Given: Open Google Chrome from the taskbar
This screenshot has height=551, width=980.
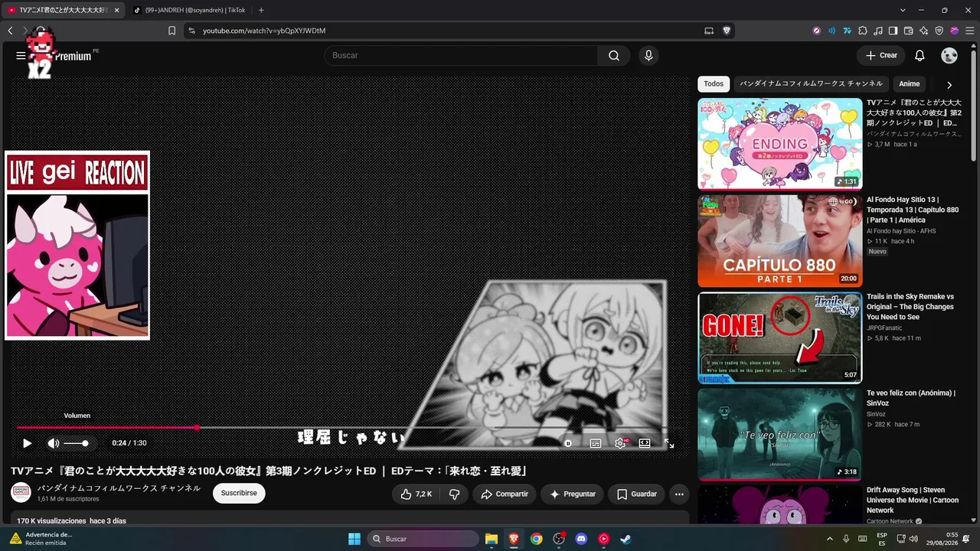Looking at the screenshot, I should pos(536,539).
